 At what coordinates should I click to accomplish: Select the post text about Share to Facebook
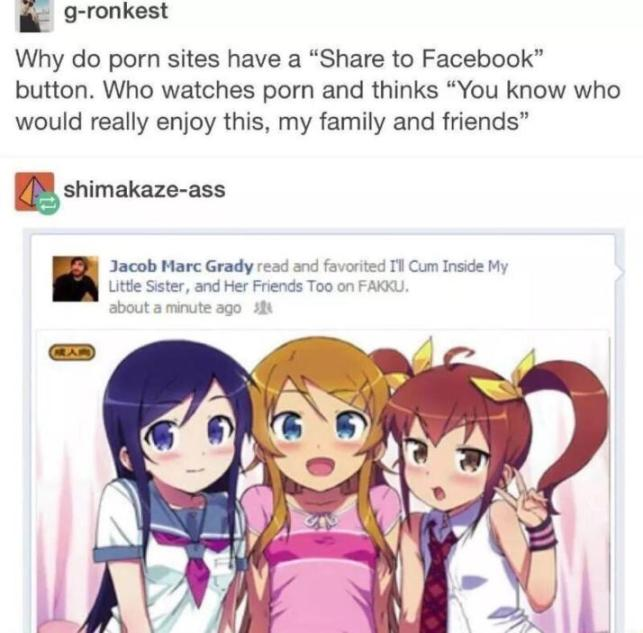(x=318, y=90)
